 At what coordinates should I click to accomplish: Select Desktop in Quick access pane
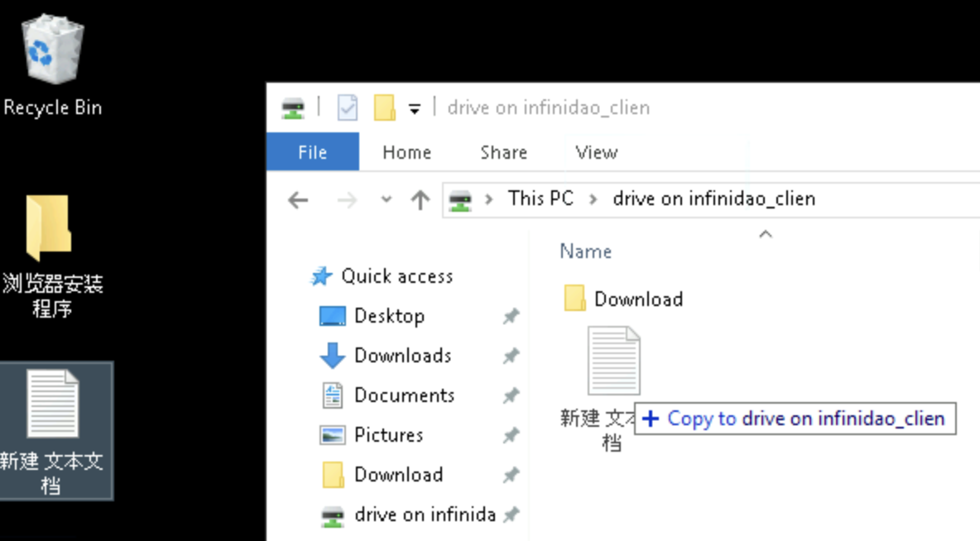tap(389, 316)
